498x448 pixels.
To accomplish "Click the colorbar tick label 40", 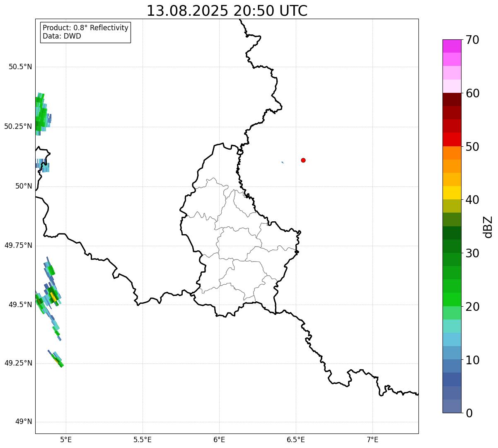I will coord(472,200).
